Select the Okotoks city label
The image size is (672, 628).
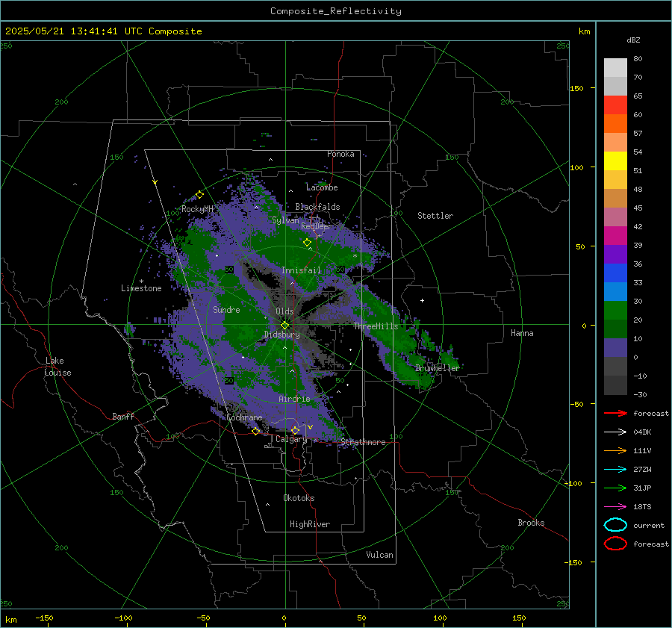coord(299,498)
